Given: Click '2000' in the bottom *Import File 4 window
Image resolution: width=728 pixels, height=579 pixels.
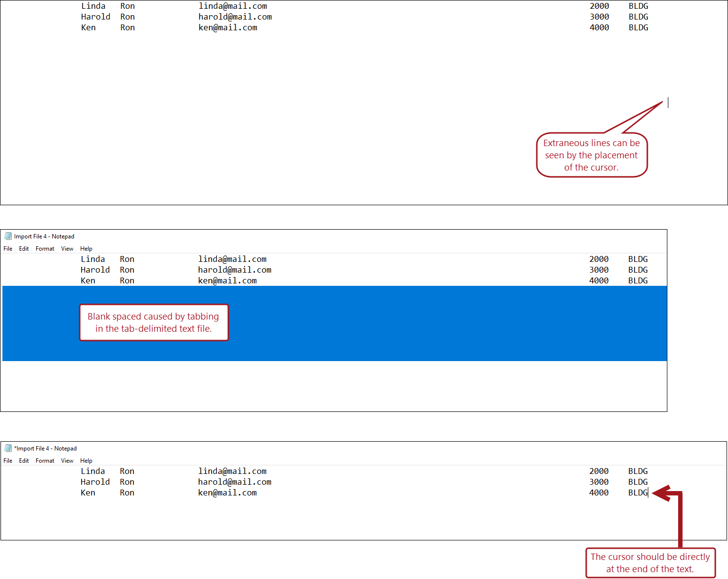Looking at the screenshot, I should (x=599, y=471).
